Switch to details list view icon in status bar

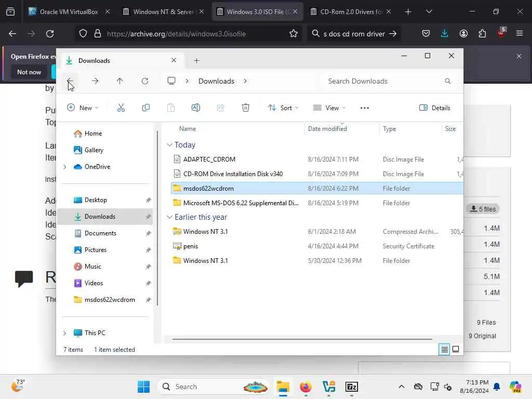[445, 349]
